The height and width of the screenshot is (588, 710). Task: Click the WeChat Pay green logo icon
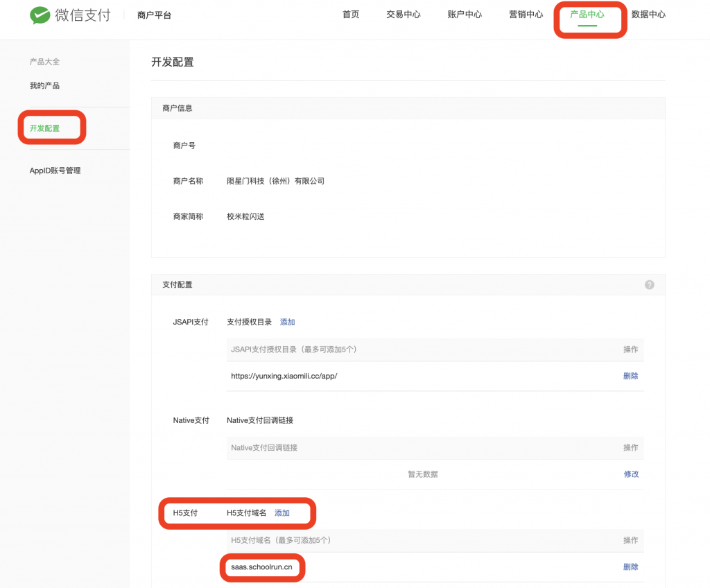pyautogui.click(x=41, y=15)
